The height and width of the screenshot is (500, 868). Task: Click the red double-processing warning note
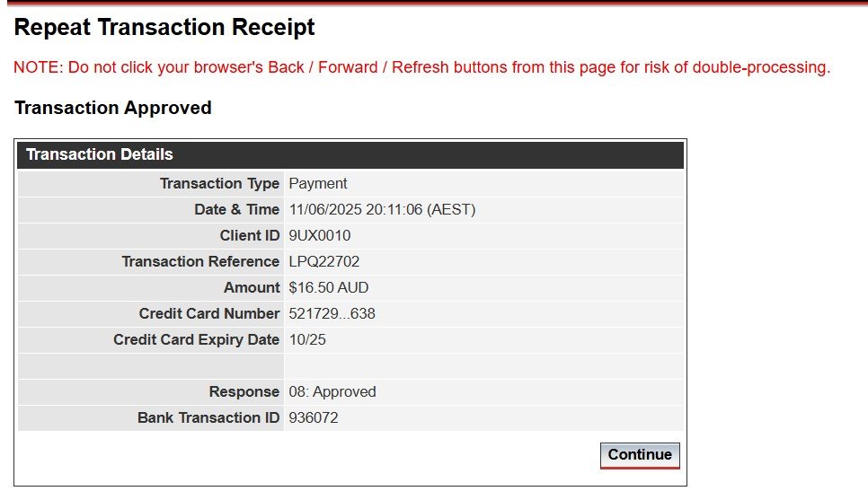tap(421, 67)
